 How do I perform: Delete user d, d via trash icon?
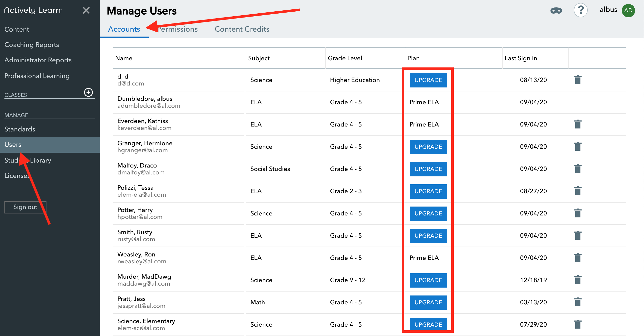(x=578, y=80)
